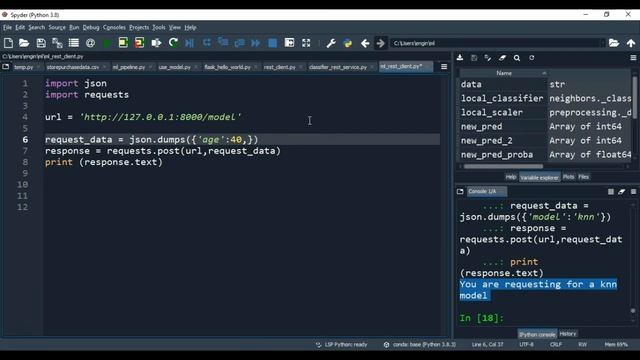
Task: Switch to the History tab
Action: click(x=568, y=333)
